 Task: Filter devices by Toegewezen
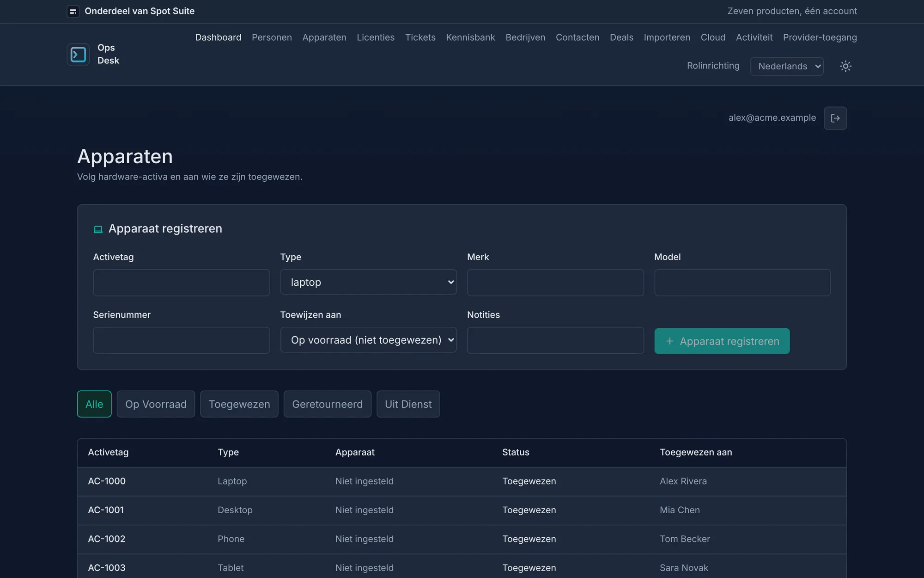(x=239, y=404)
